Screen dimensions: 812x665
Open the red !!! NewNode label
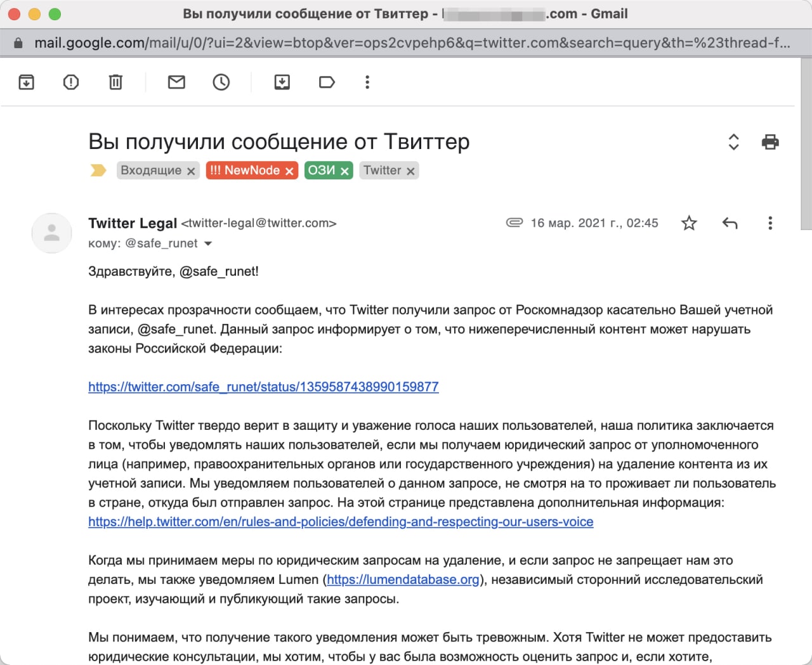click(245, 171)
